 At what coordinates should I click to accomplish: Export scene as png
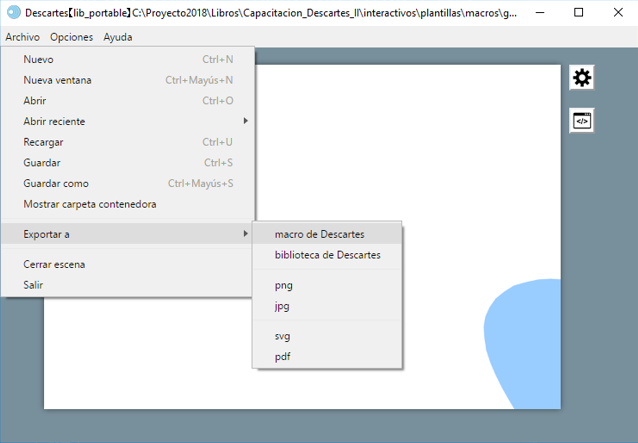pos(327,285)
